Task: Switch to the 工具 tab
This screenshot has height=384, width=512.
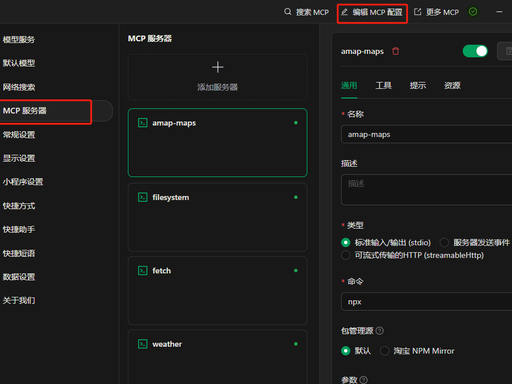Action: coord(383,86)
